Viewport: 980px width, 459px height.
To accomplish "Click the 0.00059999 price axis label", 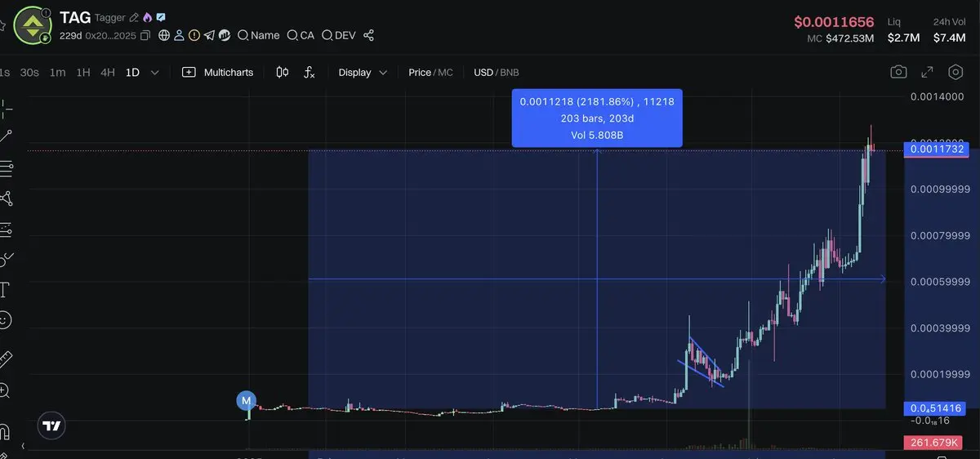I will [x=939, y=282].
